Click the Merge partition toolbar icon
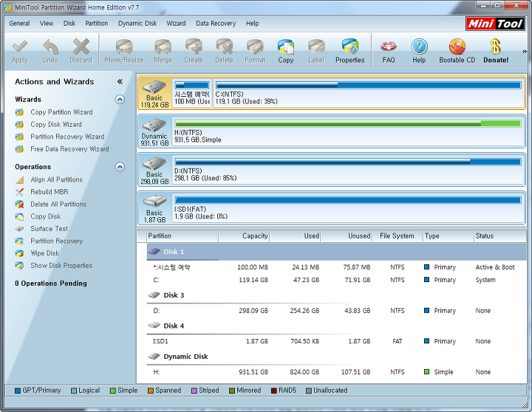This screenshot has height=412, width=532. (x=163, y=51)
